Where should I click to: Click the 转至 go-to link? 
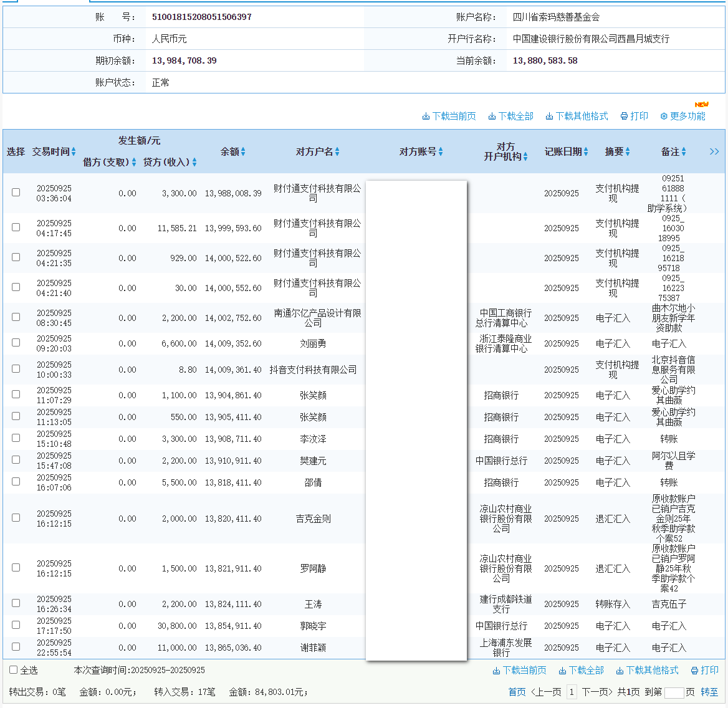pos(709,692)
